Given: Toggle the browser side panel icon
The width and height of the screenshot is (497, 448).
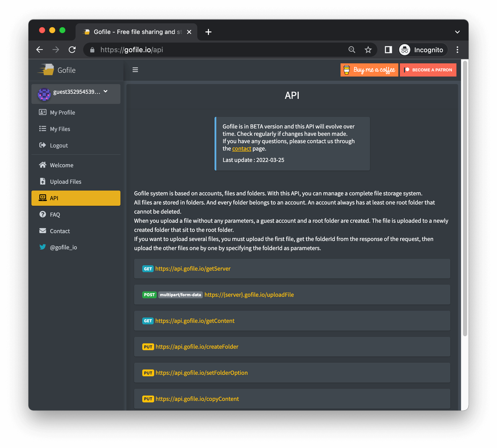Looking at the screenshot, I should point(388,50).
